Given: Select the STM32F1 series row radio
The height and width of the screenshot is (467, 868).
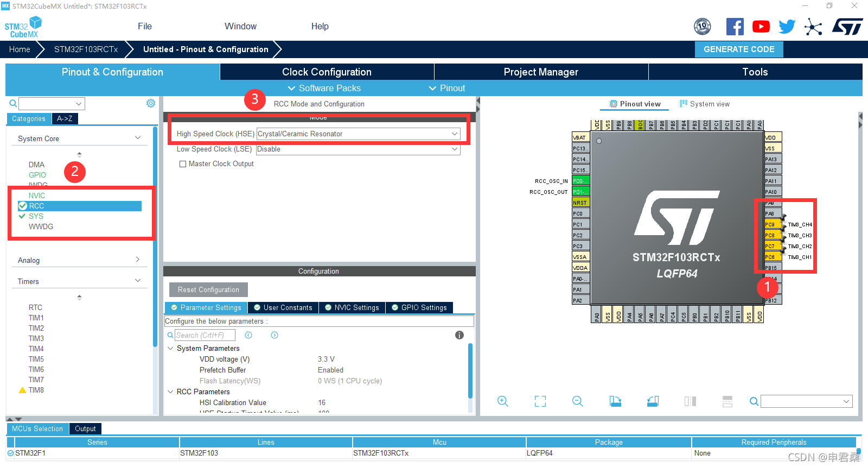Looking at the screenshot, I should pyautogui.click(x=10, y=453).
